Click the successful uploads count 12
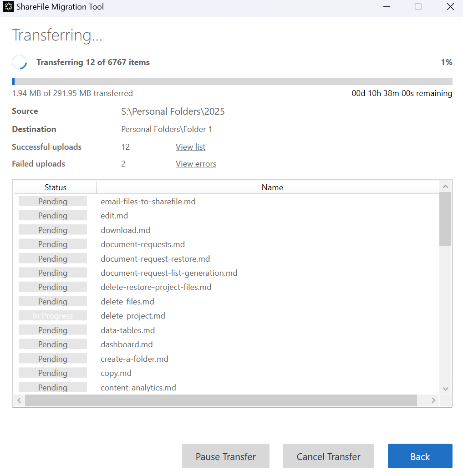 125,147
